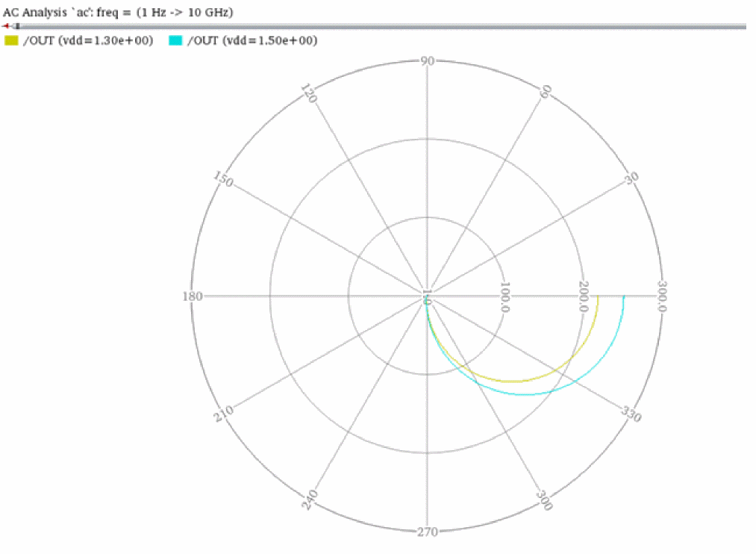Screen dimensions: 756x554
Task: Click the 300.0 radial axis label
Action: [x=661, y=297]
